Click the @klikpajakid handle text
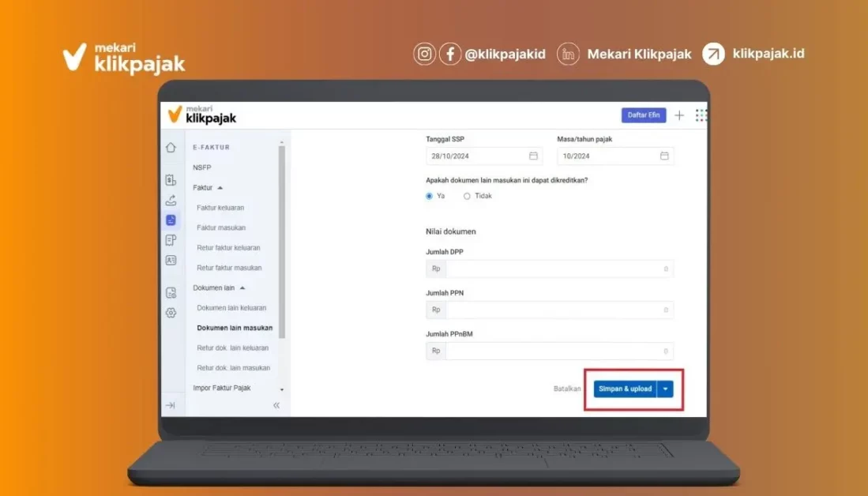This screenshot has height=496, width=868. (505, 54)
